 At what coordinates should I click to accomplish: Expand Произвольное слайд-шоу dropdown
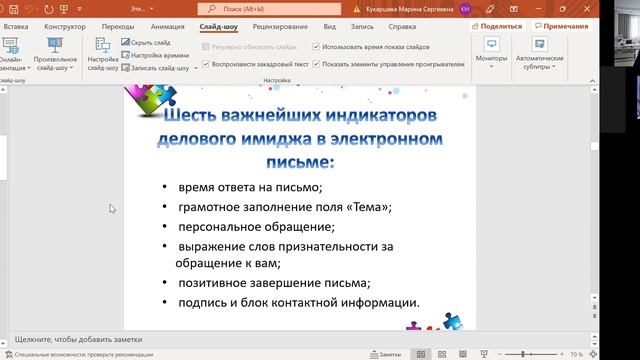click(71, 68)
